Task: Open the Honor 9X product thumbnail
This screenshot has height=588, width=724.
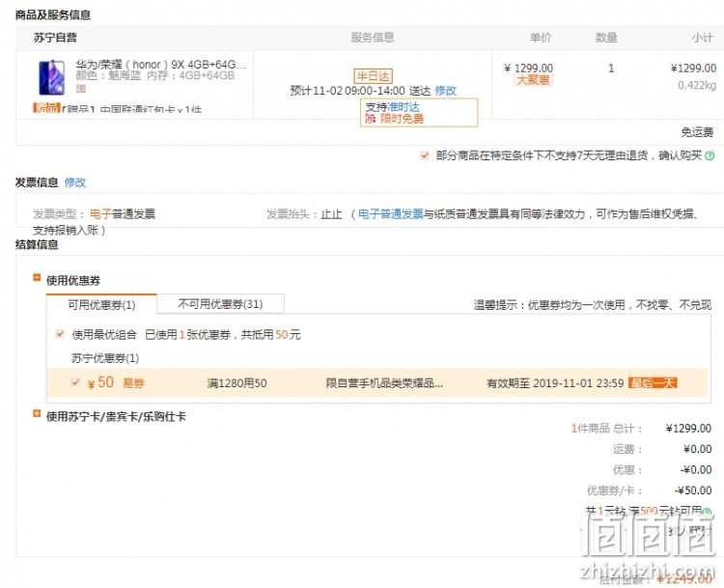Action: tap(51, 77)
